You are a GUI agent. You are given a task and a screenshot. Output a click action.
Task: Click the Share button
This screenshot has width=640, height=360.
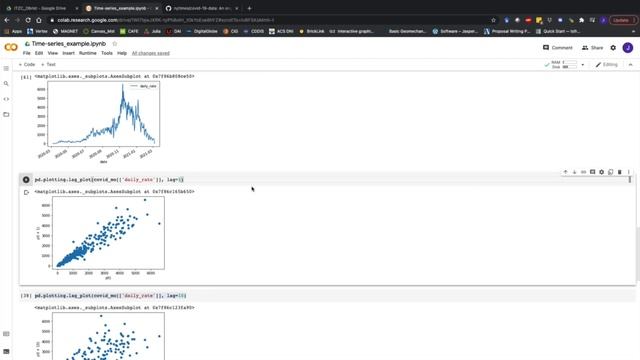pyautogui.click(x=592, y=48)
